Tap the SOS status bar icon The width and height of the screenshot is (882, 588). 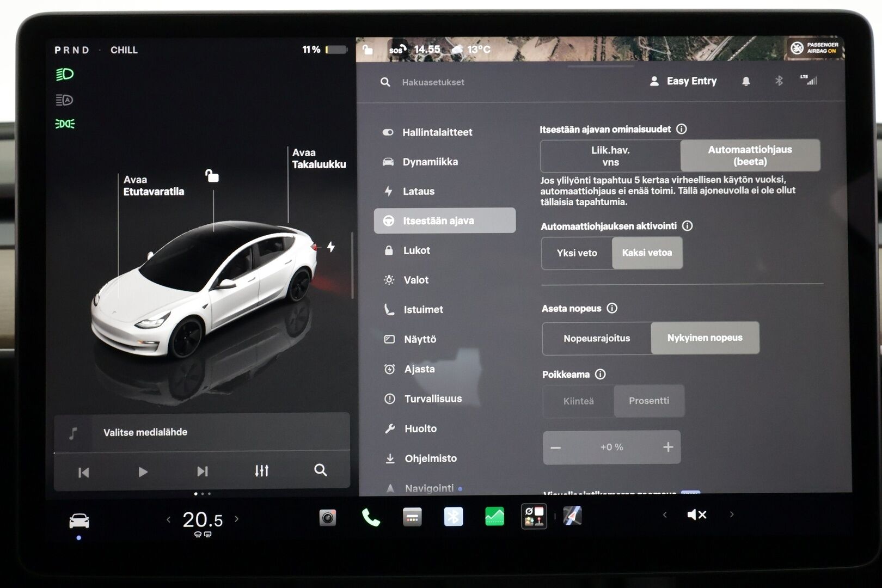398,49
